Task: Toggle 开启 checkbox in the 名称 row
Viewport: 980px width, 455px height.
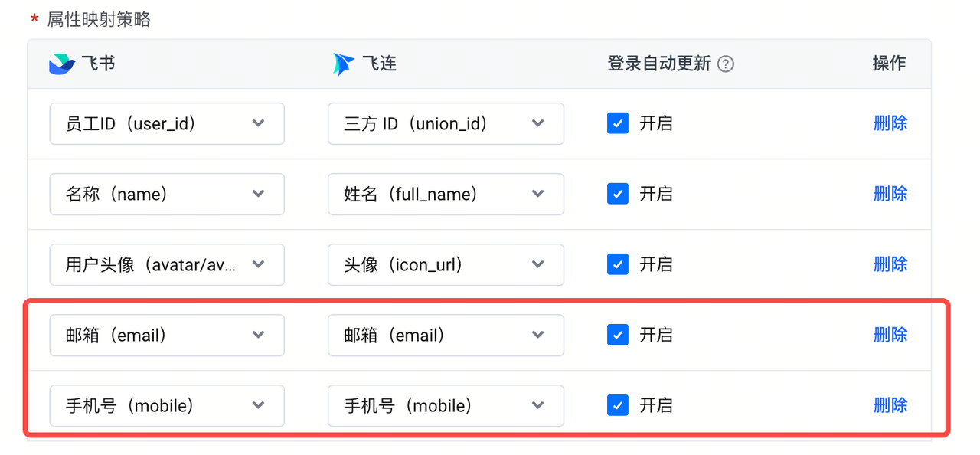Action: [618, 194]
